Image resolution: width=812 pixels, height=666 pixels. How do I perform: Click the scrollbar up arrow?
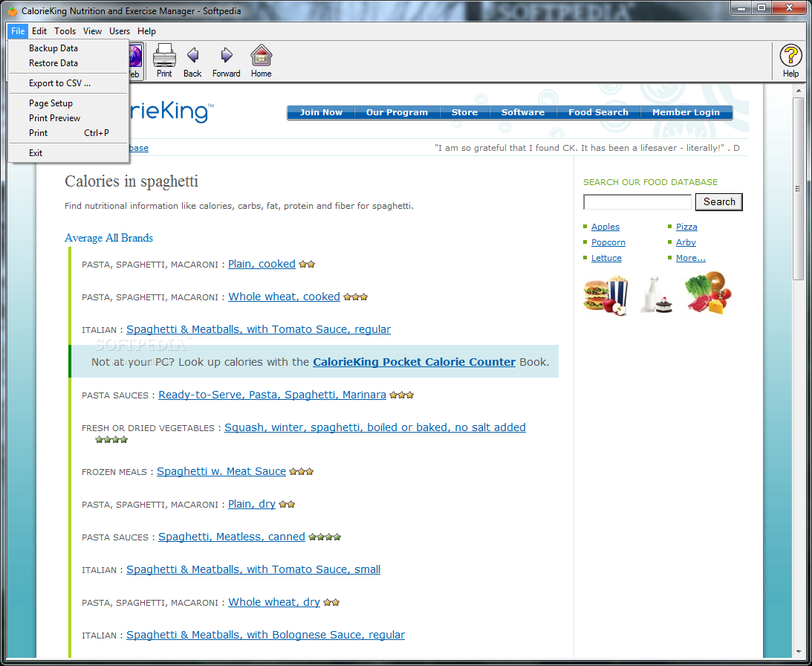pyautogui.click(x=798, y=91)
